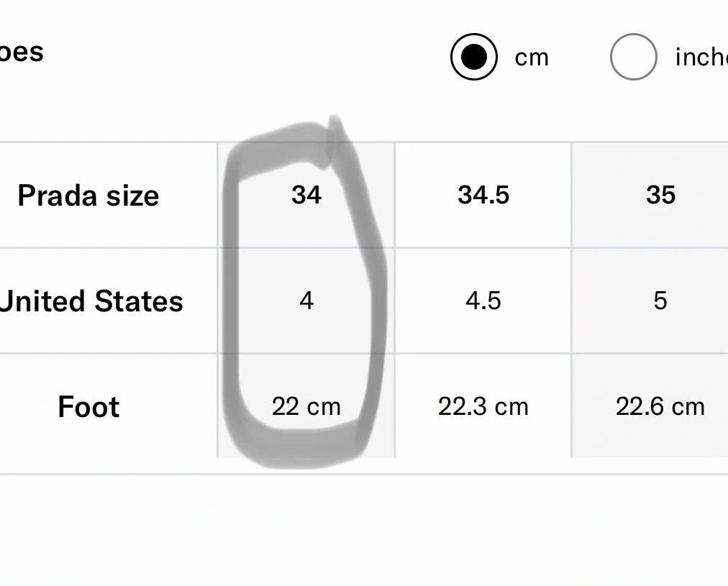
Task: Select the inches radio button
Action: pos(633,57)
